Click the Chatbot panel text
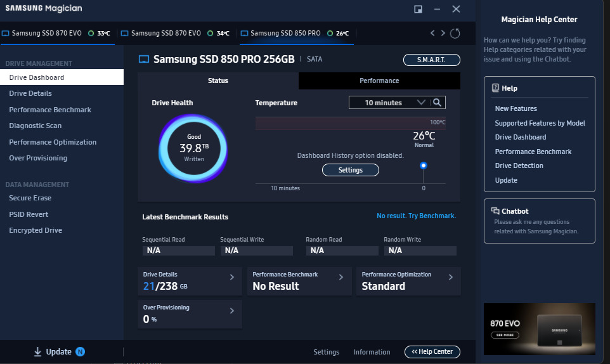The width and height of the screenshot is (610, 364). click(x=536, y=226)
